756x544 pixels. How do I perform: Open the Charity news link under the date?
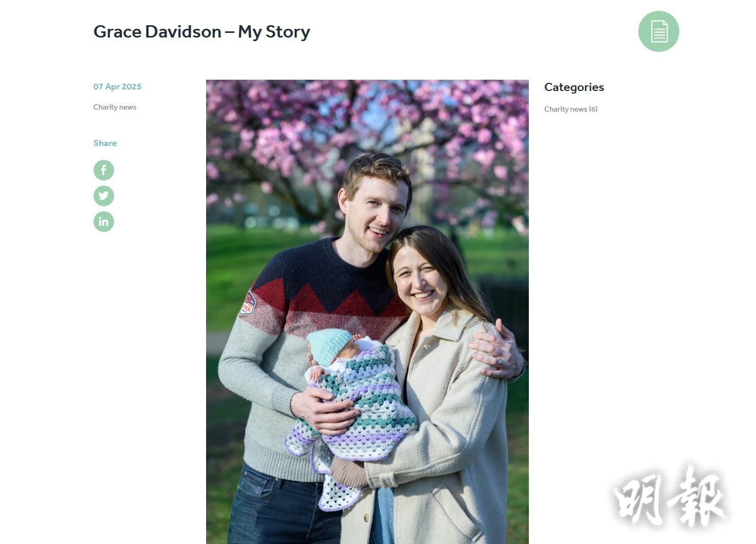[x=115, y=107]
